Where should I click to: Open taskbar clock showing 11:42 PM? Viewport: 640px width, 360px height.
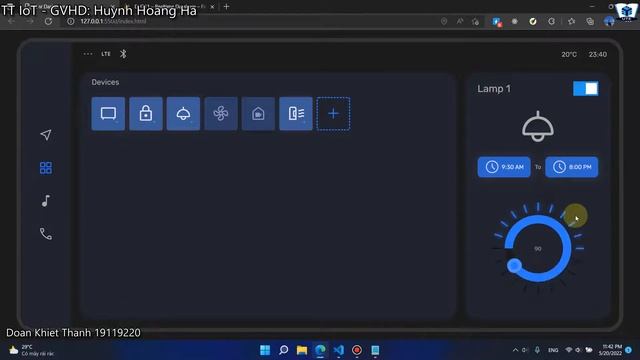coord(610,350)
